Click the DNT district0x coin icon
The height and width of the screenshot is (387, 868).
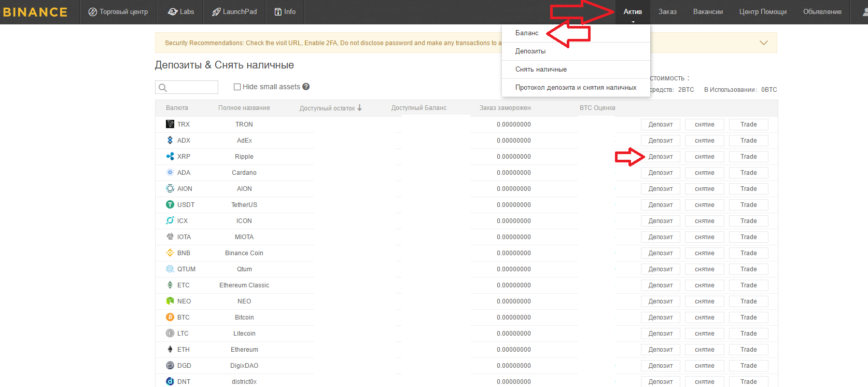tap(170, 381)
